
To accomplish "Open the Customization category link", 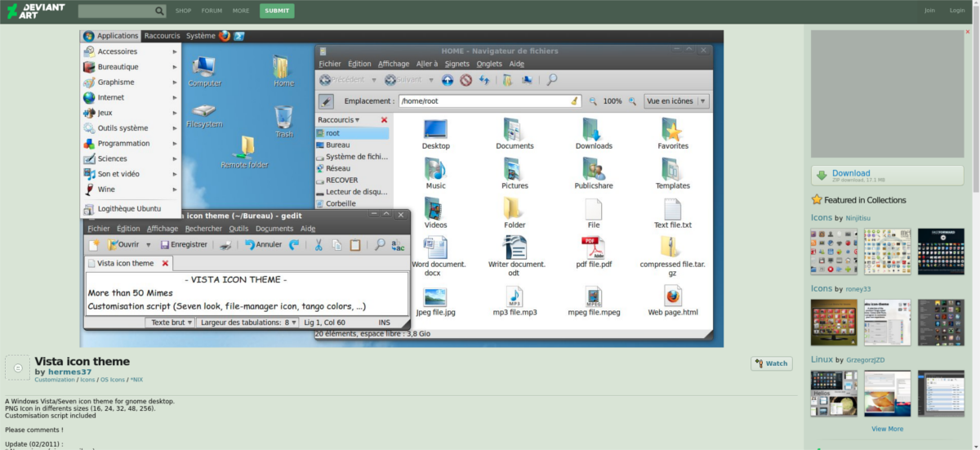I will click(x=55, y=380).
